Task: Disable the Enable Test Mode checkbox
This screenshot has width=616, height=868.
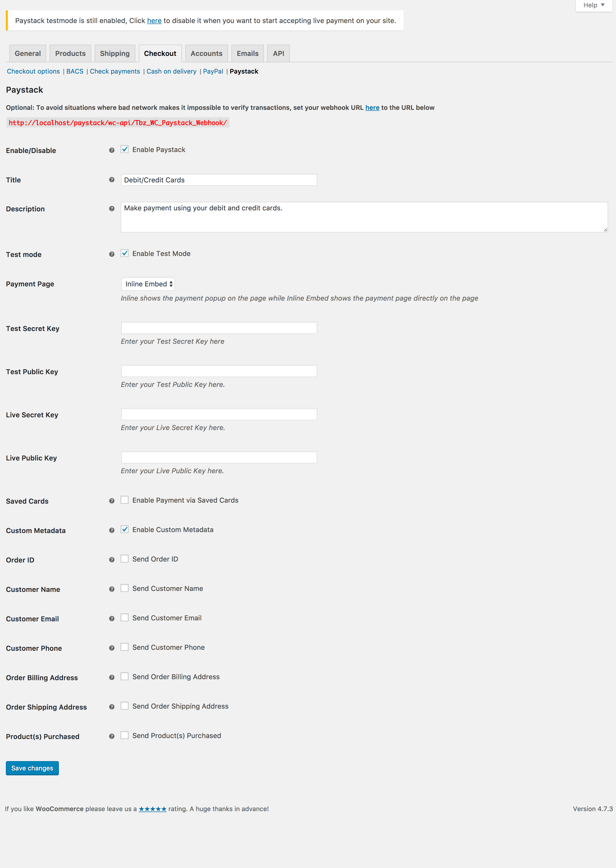Action: (x=124, y=253)
